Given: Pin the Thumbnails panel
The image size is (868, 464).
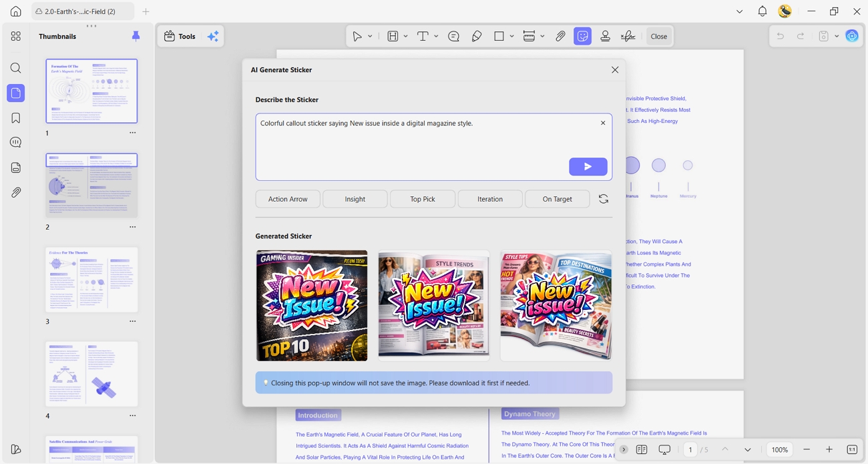Looking at the screenshot, I should 136,36.
